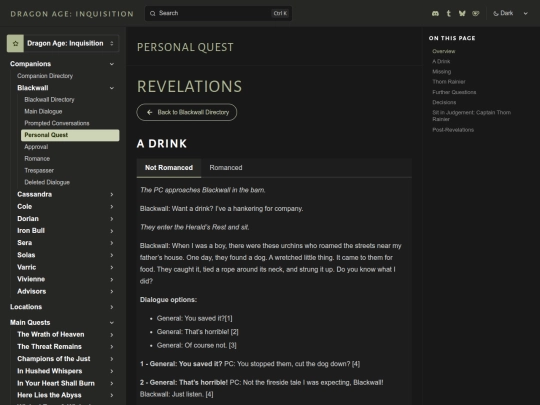This screenshot has width=540, height=405.
Task: Collapse the Companions section
Action: [112, 64]
